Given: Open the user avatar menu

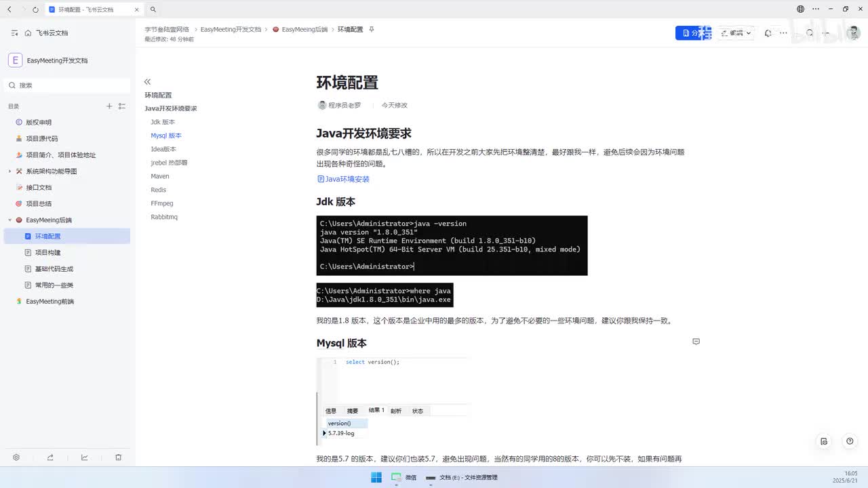Looking at the screenshot, I should (x=853, y=33).
